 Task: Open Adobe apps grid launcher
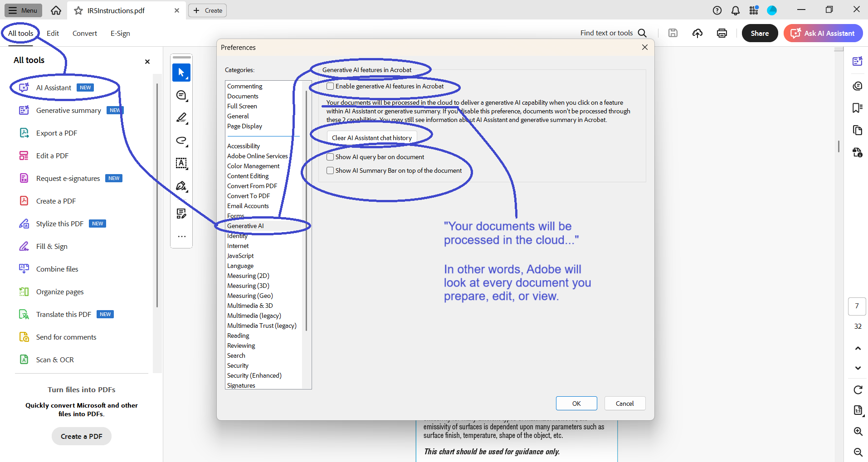tap(754, 10)
